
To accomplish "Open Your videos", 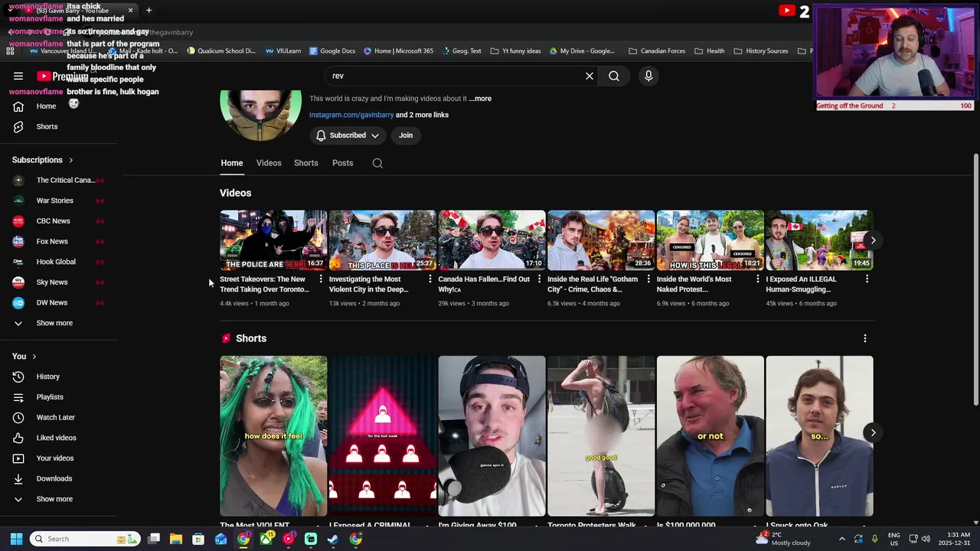I will 55,458.
